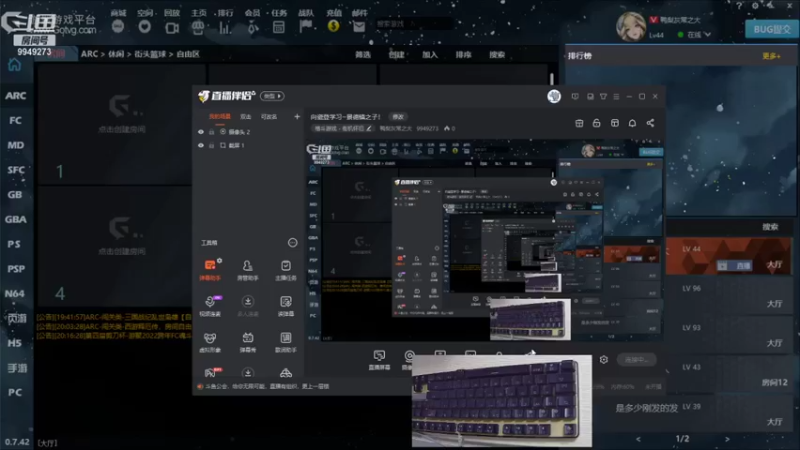Open the 主播任务 tool
Viewport: 800px width, 450px height.
(286, 270)
